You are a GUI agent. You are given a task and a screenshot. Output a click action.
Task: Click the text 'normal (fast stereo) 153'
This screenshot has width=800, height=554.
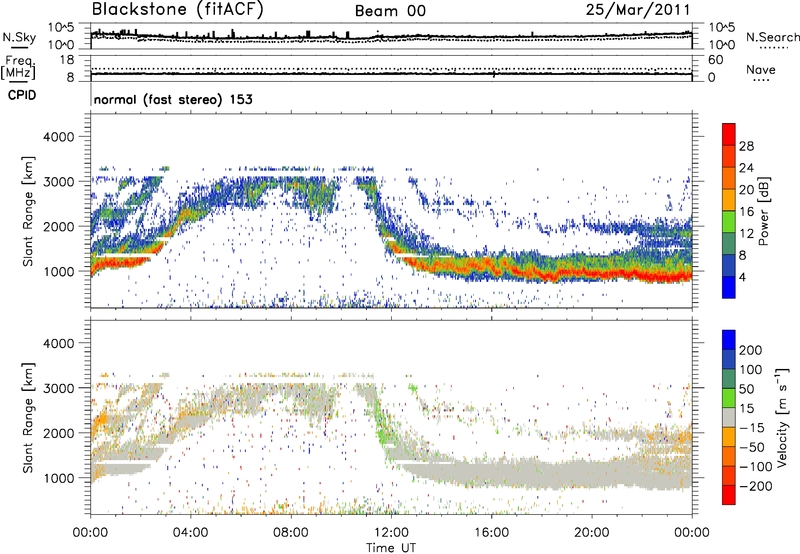click(x=173, y=99)
